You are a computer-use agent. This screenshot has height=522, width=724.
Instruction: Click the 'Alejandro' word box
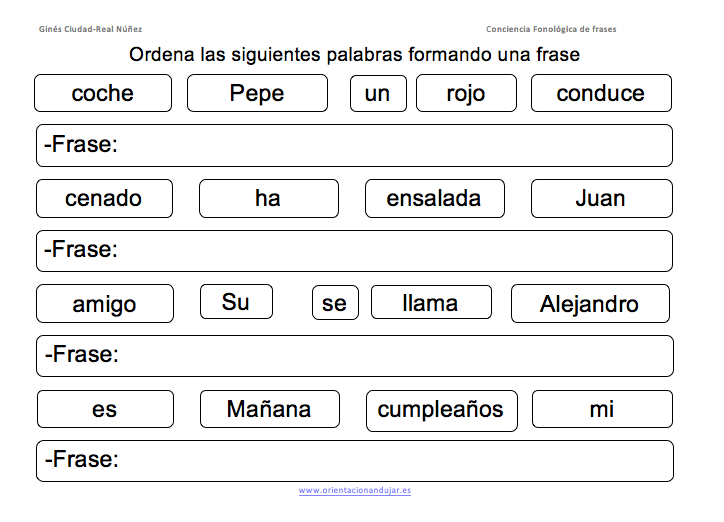590,304
